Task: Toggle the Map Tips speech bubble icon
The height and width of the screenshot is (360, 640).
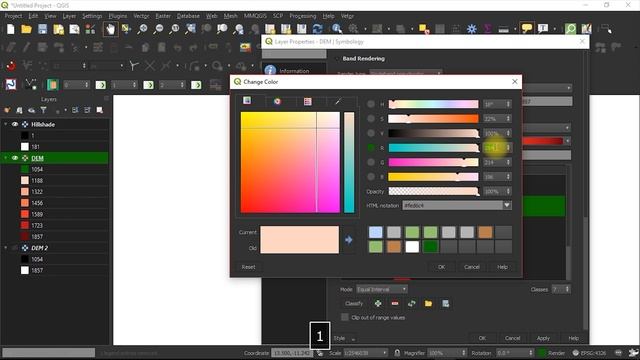Action: 527,28
